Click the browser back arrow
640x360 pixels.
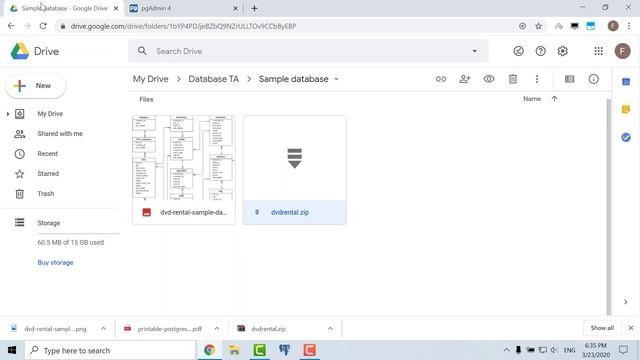pos(11,26)
